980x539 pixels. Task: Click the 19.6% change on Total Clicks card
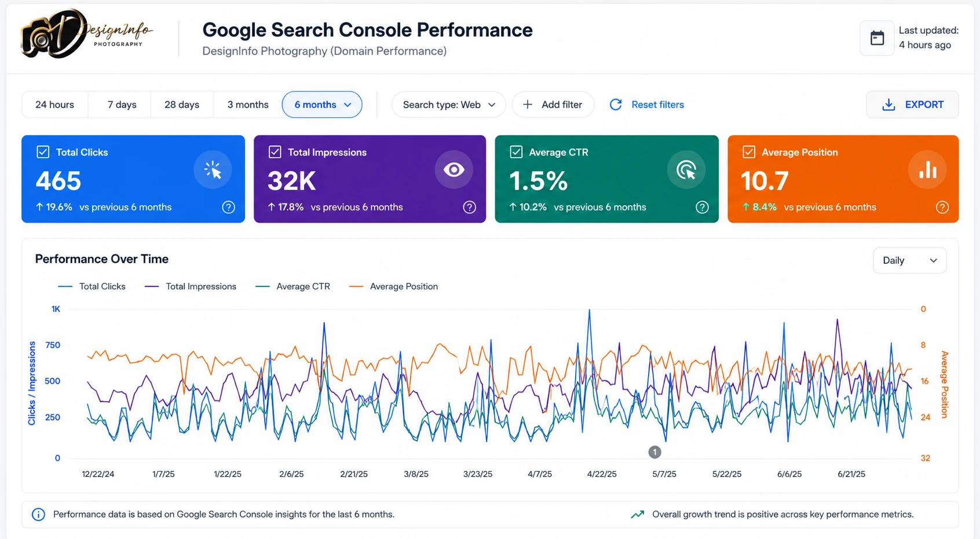54,207
